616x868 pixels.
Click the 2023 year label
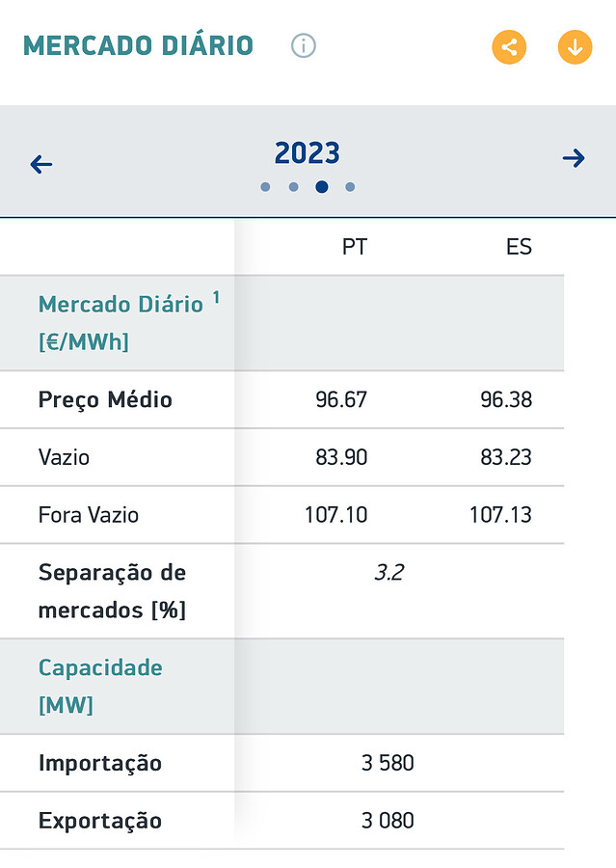tap(308, 153)
